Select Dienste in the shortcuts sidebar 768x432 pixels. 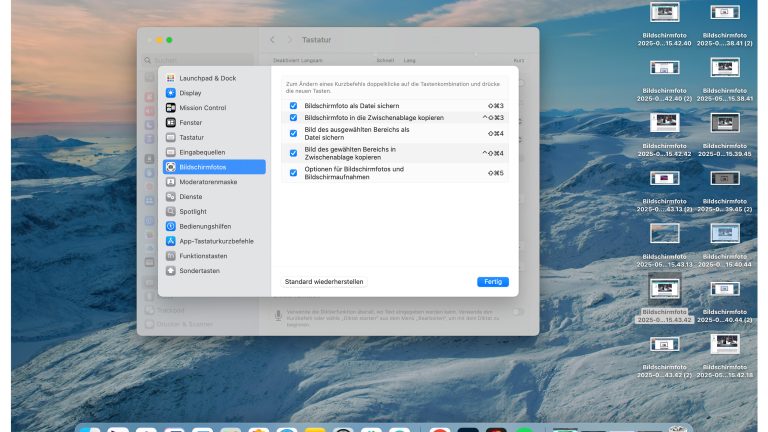pyautogui.click(x=190, y=197)
